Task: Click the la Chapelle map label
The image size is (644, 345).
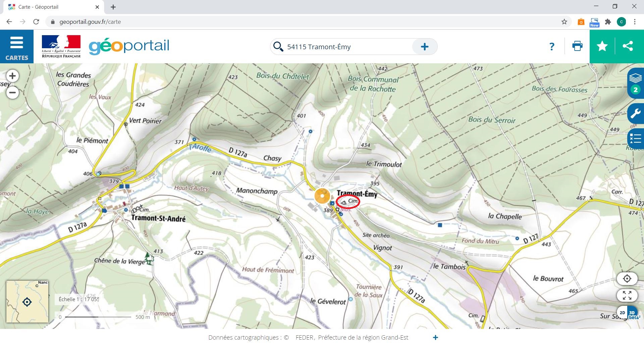Action: tap(505, 216)
